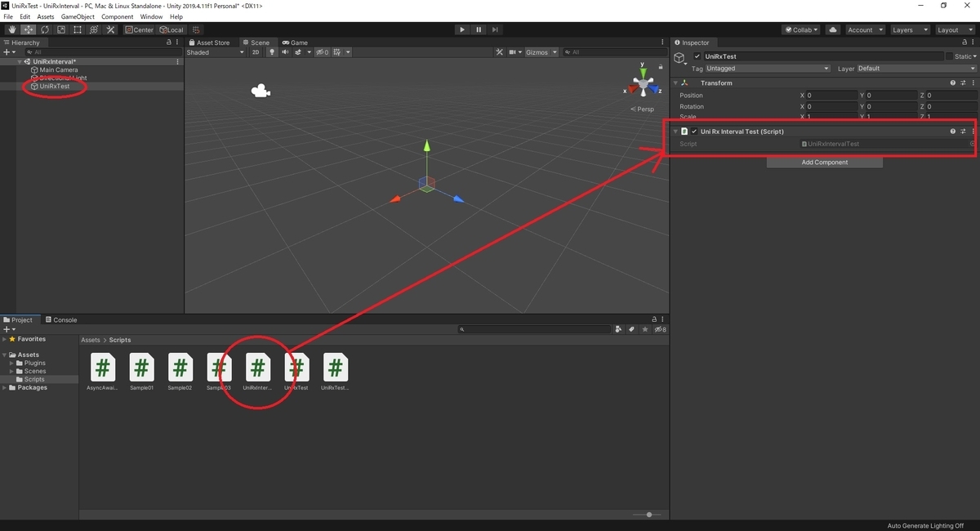Open the Account dropdown

click(864, 29)
